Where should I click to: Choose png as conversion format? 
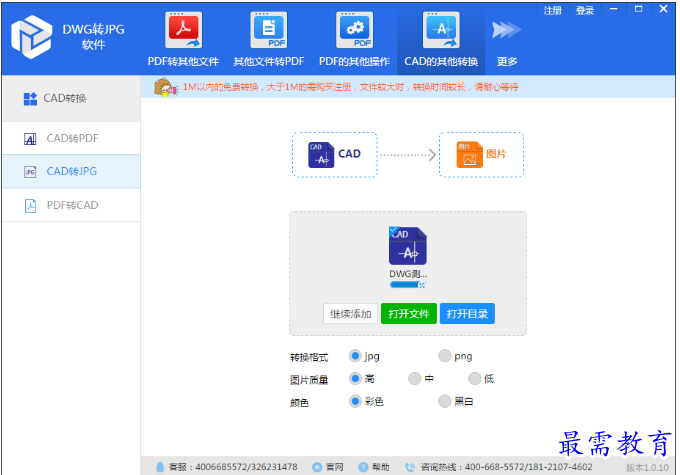pyautogui.click(x=445, y=356)
